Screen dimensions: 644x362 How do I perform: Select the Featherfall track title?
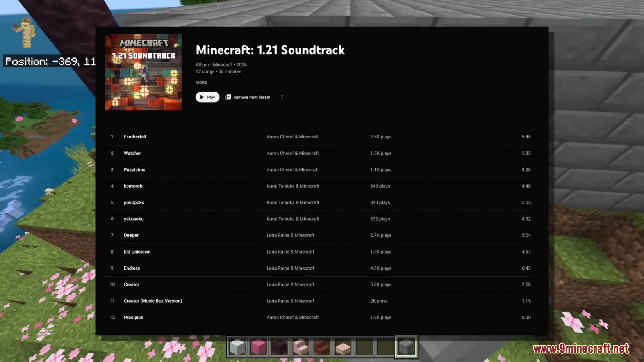(x=135, y=137)
